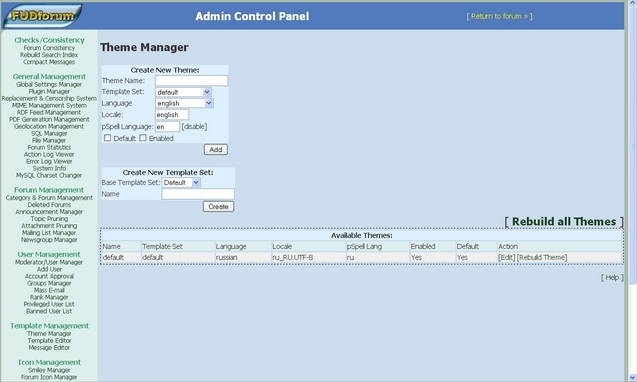This screenshot has width=637, height=382.
Task: Open the Template Set dropdown
Action: pyautogui.click(x=183, y=92)
